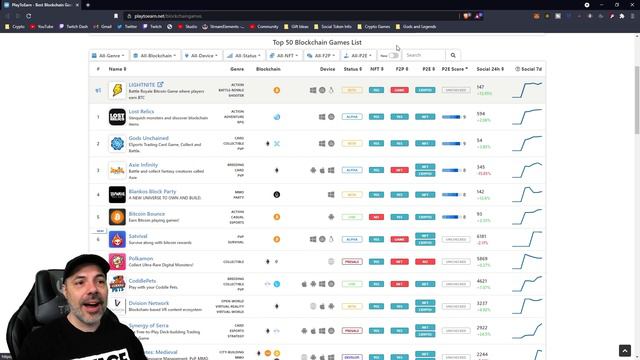
Task: Click the Bitcoin blockchain icon in Lightnite row
Action: [x=277, y=90]
